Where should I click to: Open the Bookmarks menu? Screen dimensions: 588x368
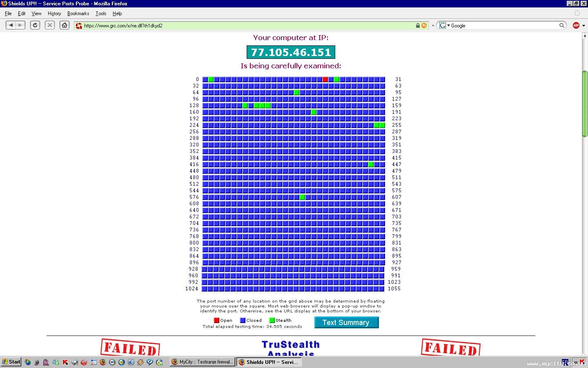click(78, 13)
